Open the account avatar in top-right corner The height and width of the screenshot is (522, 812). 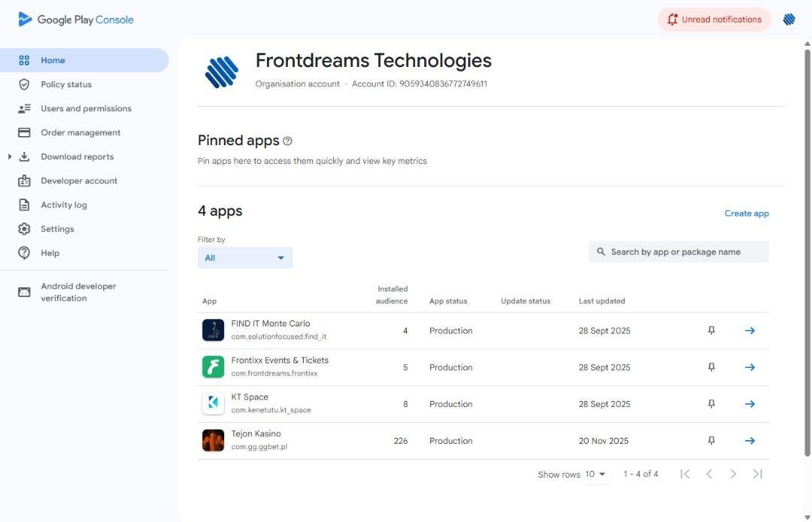tap(789, 20)
